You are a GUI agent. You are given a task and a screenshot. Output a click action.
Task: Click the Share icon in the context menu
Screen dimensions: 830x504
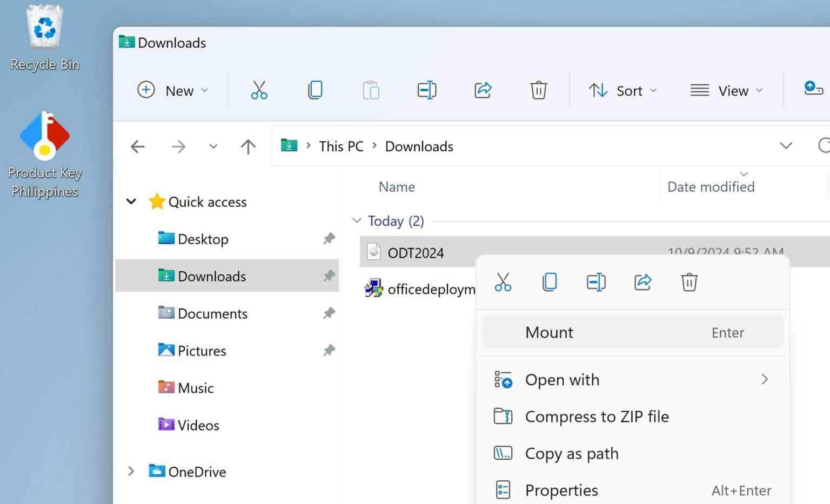click(642, 282)
